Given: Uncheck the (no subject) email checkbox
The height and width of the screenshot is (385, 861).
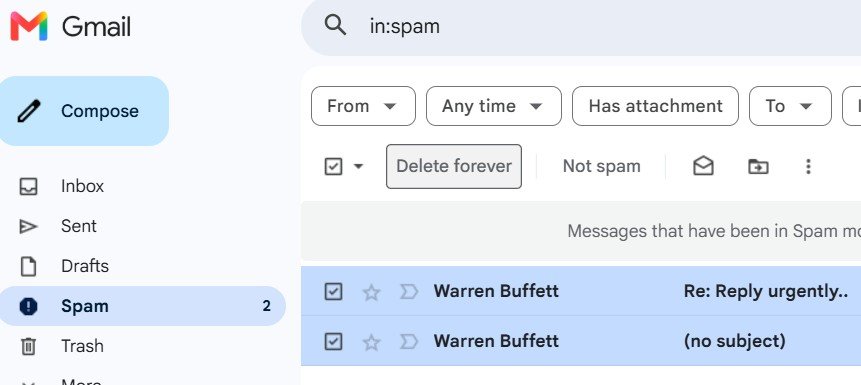Looking at the screenshot, I should point(333,342).
